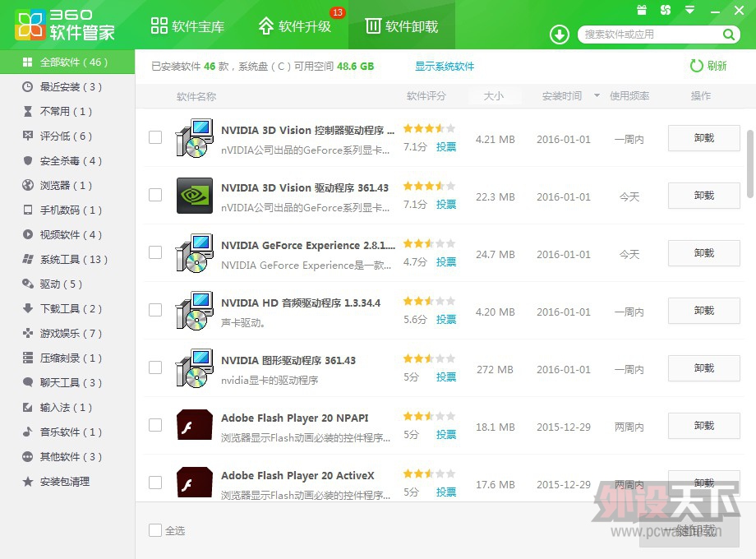Click the 360 软件管家 logo

tap(65, 25)
